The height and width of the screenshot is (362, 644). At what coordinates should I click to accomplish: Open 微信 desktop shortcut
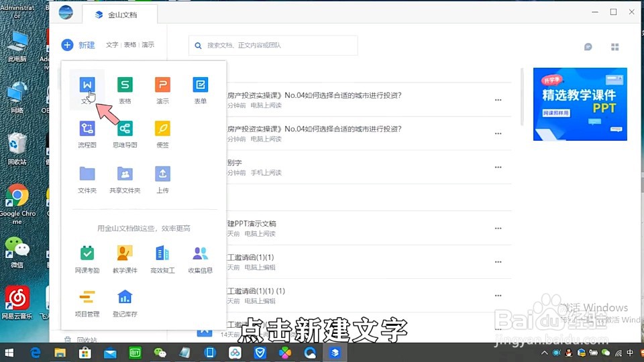(17, 253)
